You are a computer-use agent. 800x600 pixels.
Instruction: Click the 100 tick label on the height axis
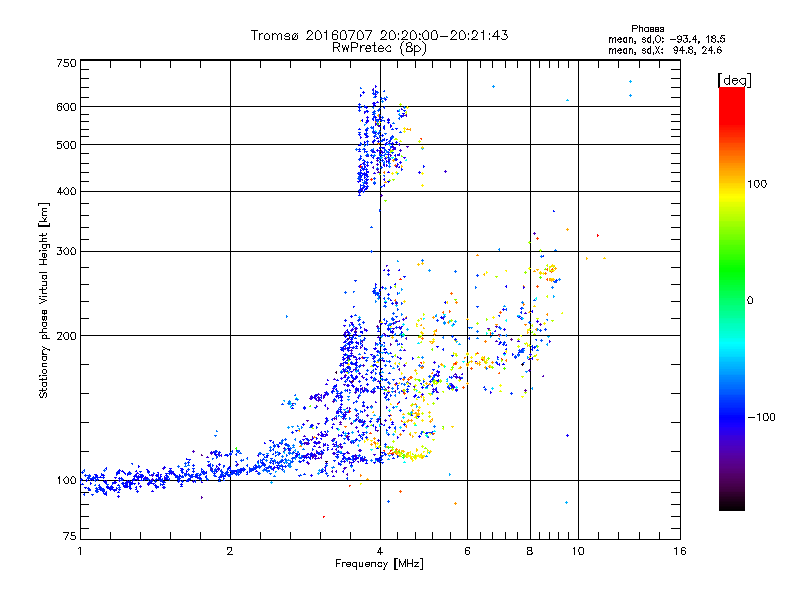(66, 480)
